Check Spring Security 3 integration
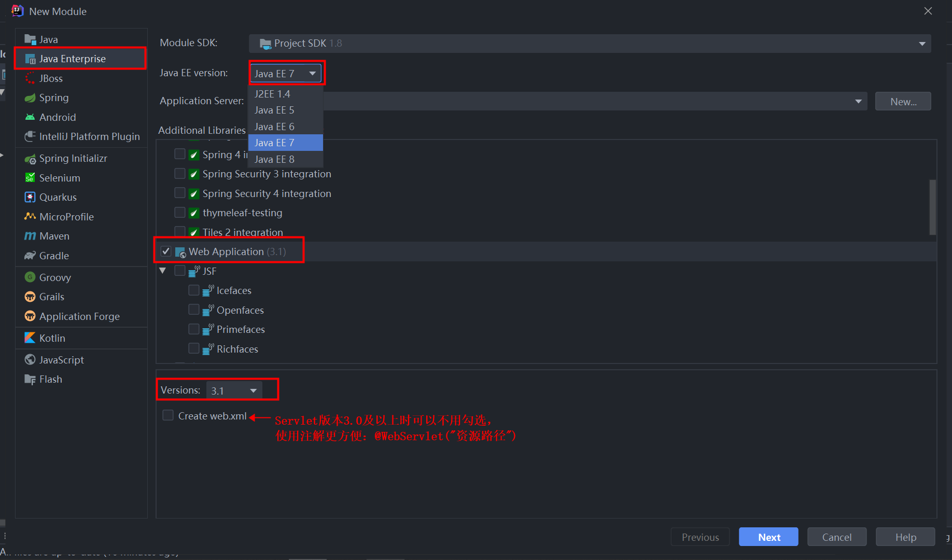952x560 pixels. point(180,173)
